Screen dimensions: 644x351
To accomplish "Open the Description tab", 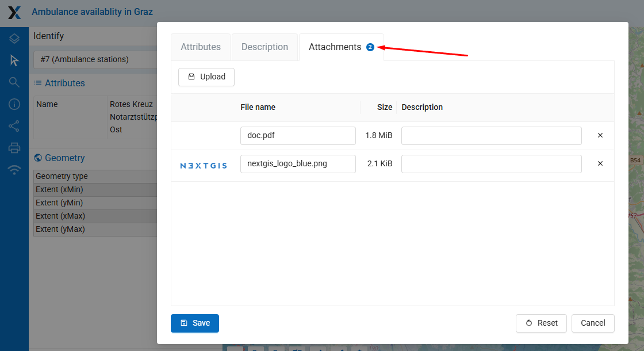I will pos(264,47).
